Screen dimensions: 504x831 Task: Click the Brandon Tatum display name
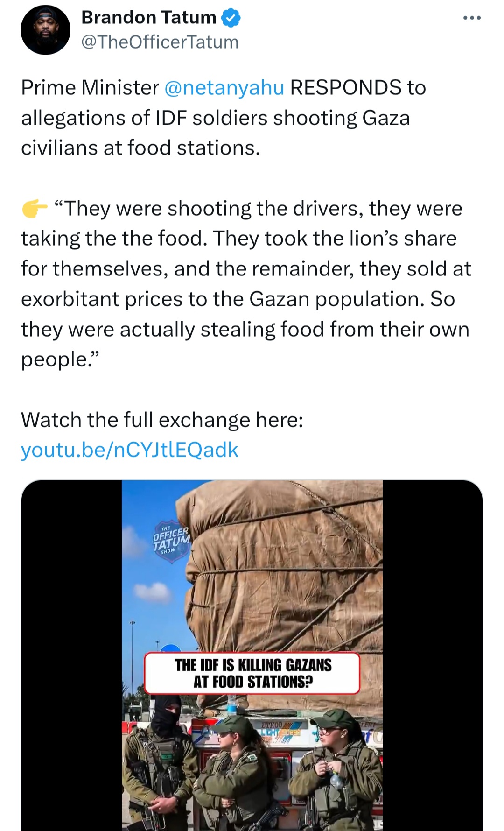[148, 18]
